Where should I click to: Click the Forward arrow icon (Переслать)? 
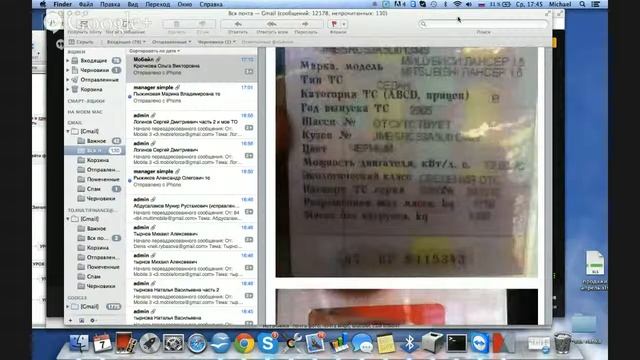point(305,24)
